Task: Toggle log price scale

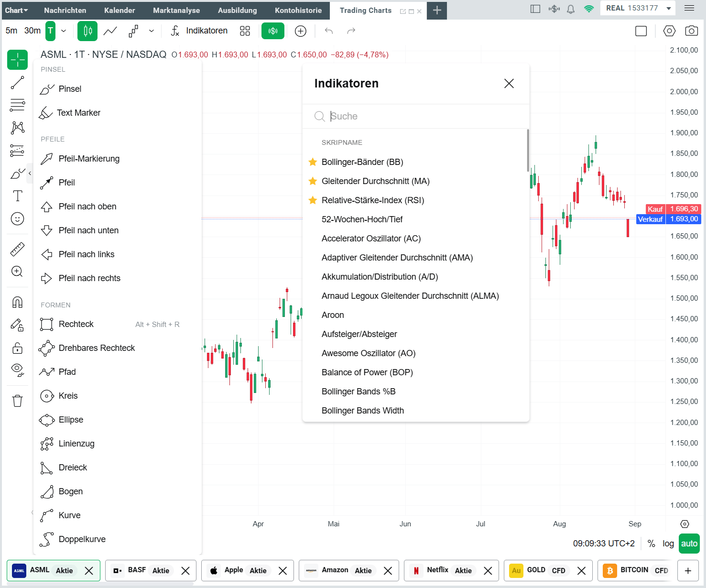Action: [668, 544]
